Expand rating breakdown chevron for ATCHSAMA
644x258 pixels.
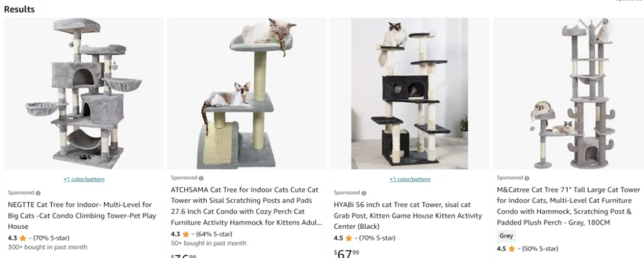coord(193,235)
